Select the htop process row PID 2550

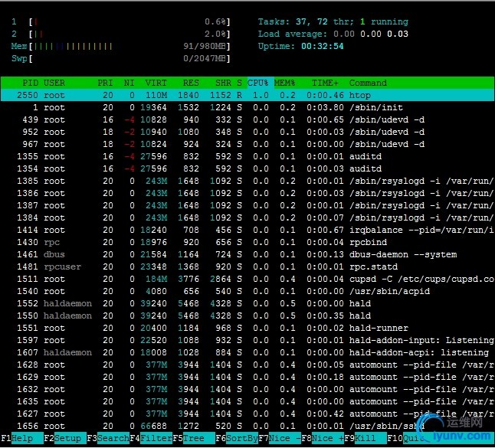247,95
